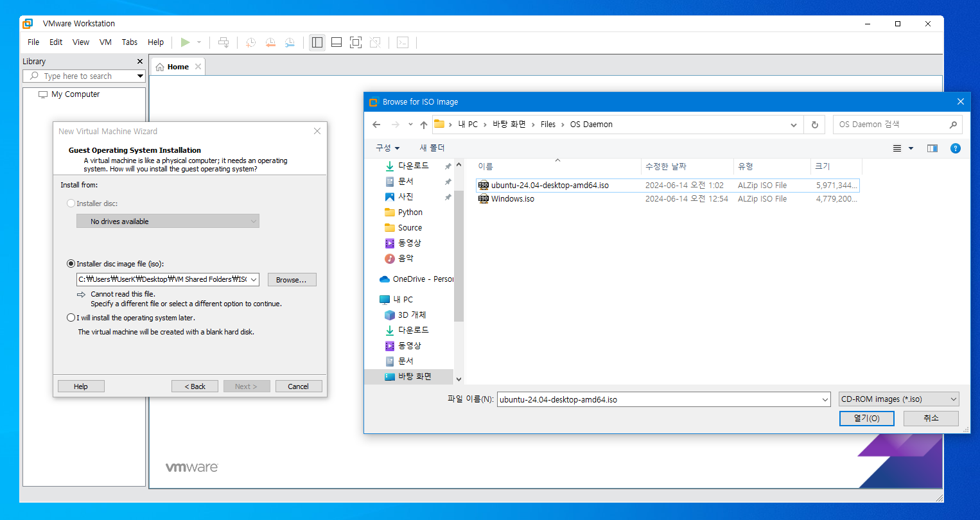
Task: Click the Power On play icon in VMware toolbar
Action: (x=185, y=42)
